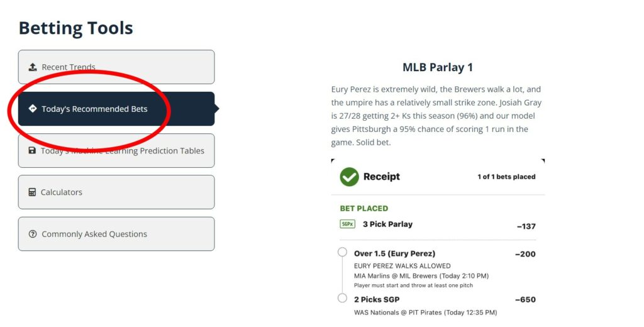Click the SGPx badge next to 3 Pick Parlay
Image resolution: width=644 pixels, height=327 pixels.
(x=347, y=224)
